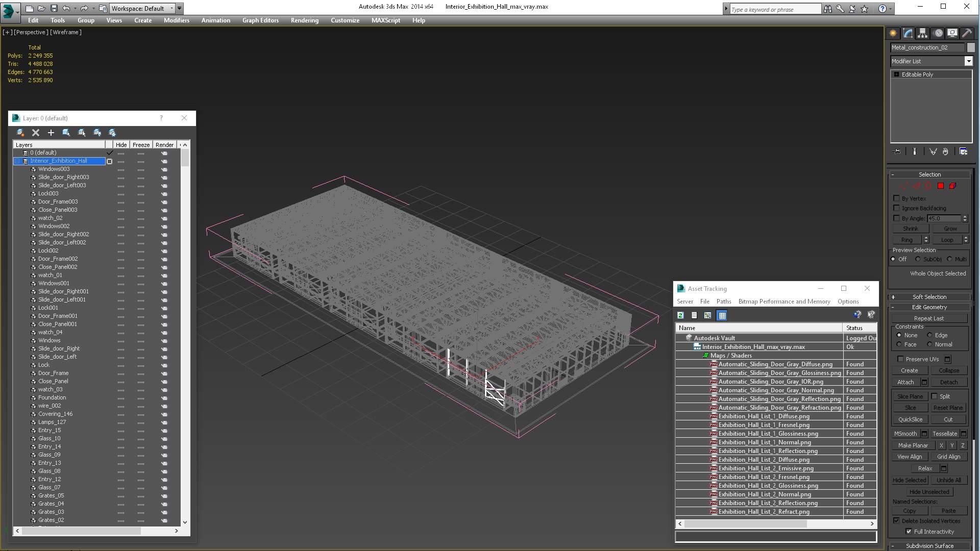Screen dimensions: 980x551
Task: Click Hide/Unhide All Layers icon
Action: tap(97, 133)
